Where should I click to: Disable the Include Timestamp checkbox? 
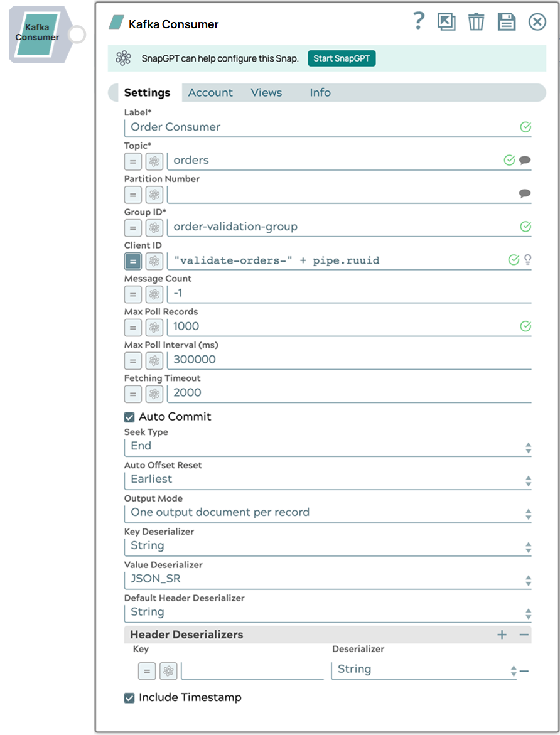[130, 698]
